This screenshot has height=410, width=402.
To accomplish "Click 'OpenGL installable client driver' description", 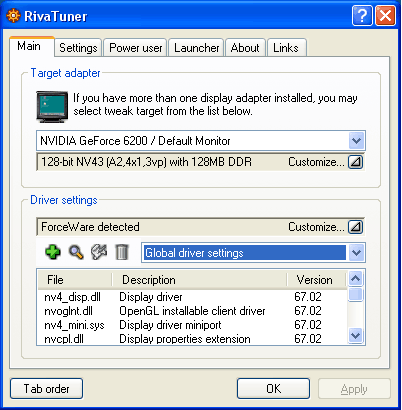I will coord(192,311).
